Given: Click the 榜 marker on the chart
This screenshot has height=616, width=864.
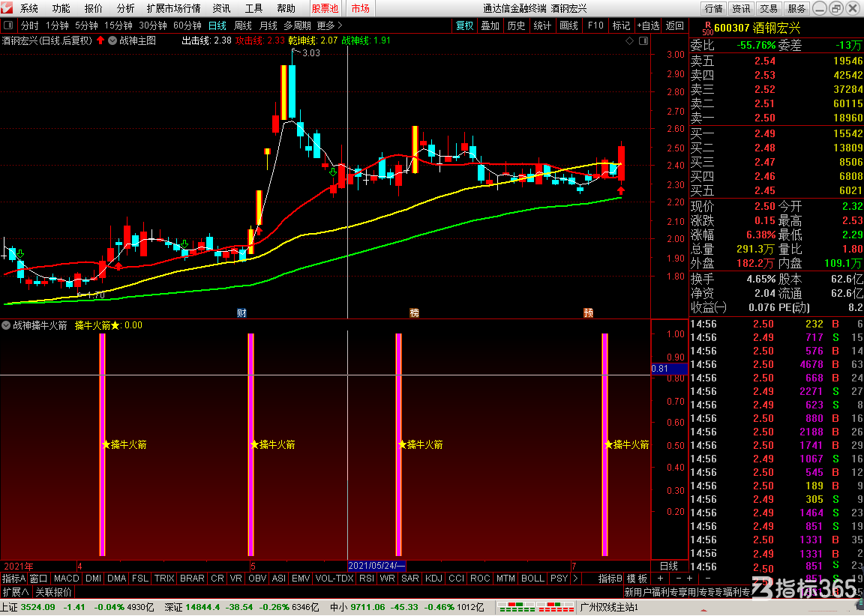Looking at the screenshot, I should pos(414,312).
